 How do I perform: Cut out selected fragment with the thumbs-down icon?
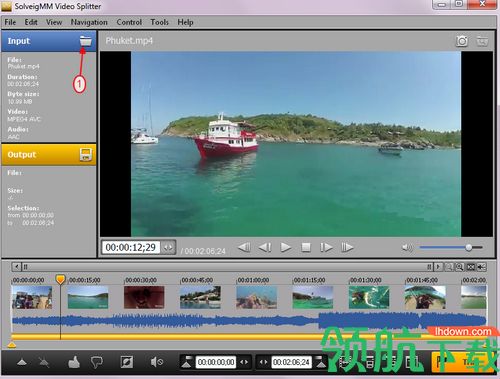(97, 362)
